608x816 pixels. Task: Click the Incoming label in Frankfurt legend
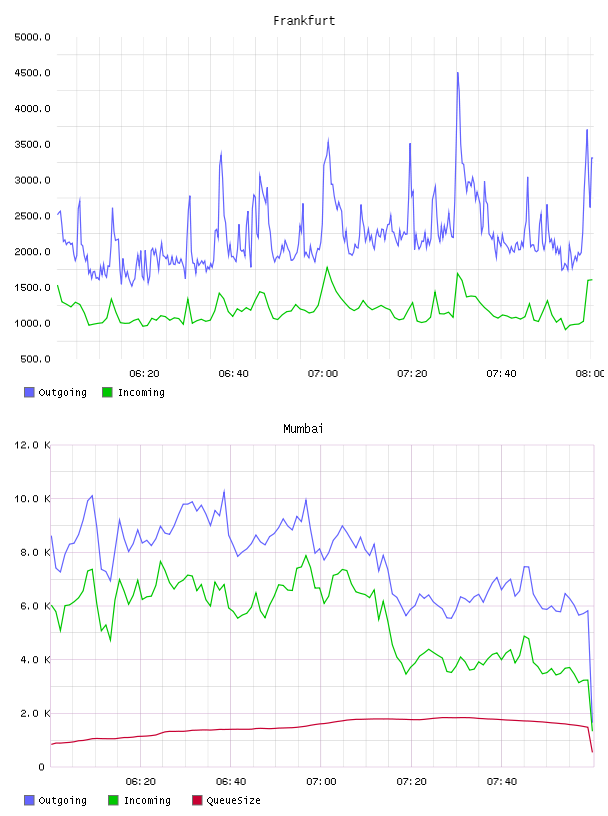pyautogui.click(x=141, y=392)
